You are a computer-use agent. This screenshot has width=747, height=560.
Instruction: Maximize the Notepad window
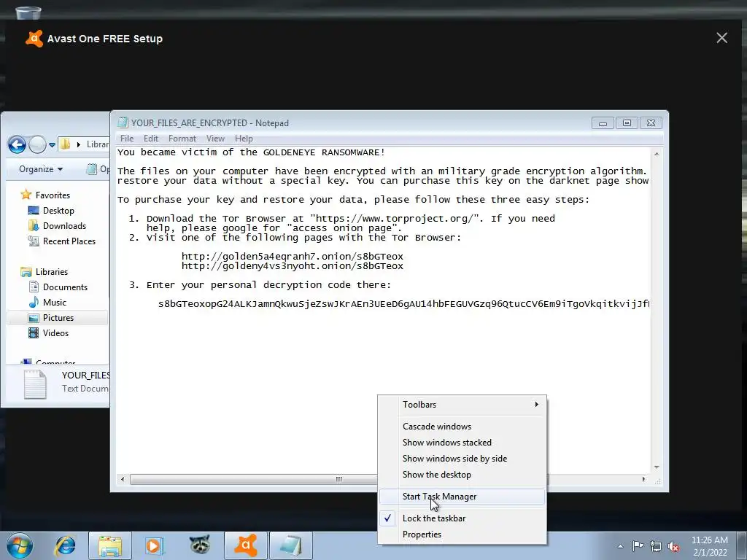click(627, 122)
